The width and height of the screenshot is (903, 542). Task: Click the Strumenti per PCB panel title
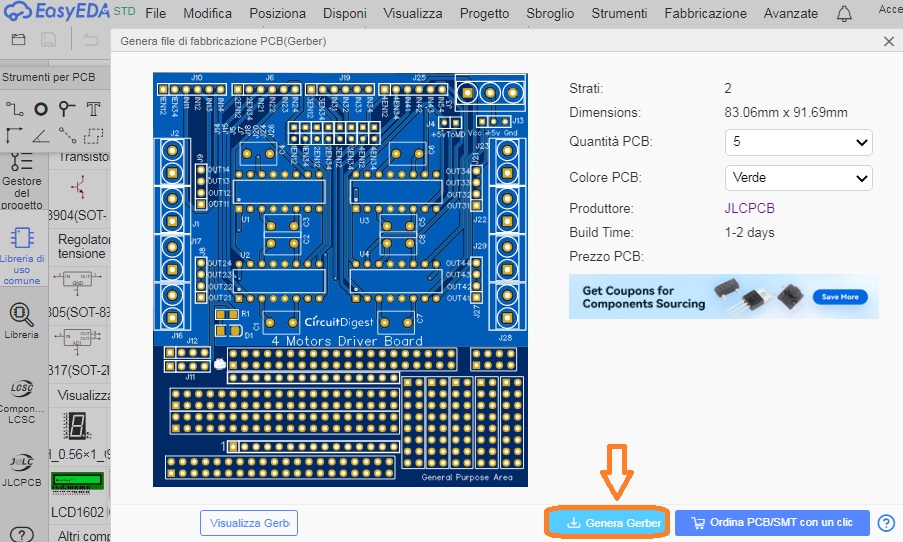(x=48, y=77)
